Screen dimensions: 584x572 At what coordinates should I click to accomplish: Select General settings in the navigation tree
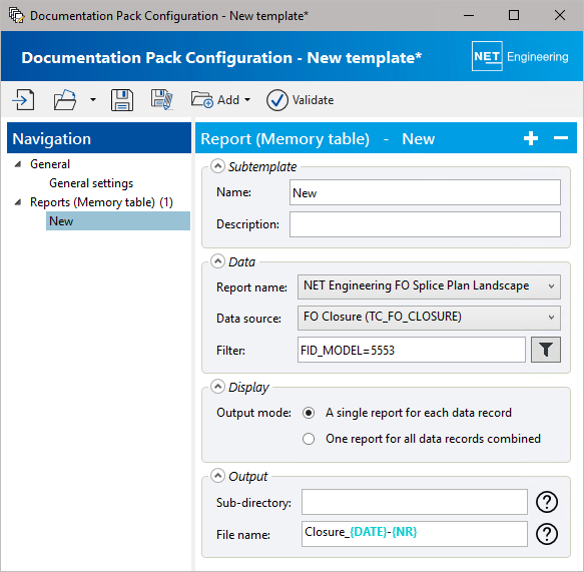pyautogui.click(x=91, y=183)
